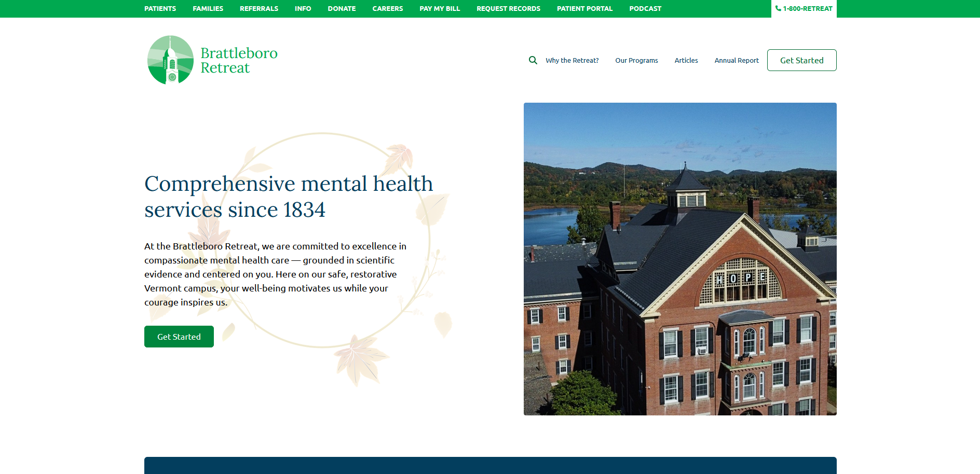Call the 1-800-RETREAT phone link
The width and height of the screenshot is (980, 474).
[804, 9]
